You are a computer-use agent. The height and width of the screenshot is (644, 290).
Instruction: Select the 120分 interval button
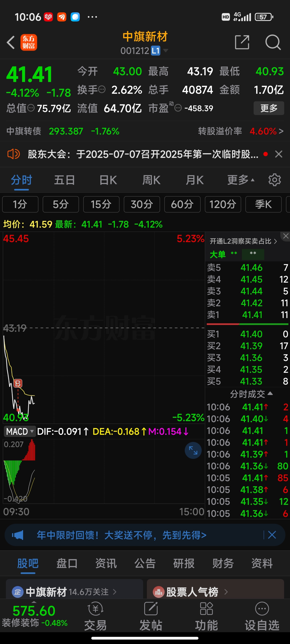223,204
